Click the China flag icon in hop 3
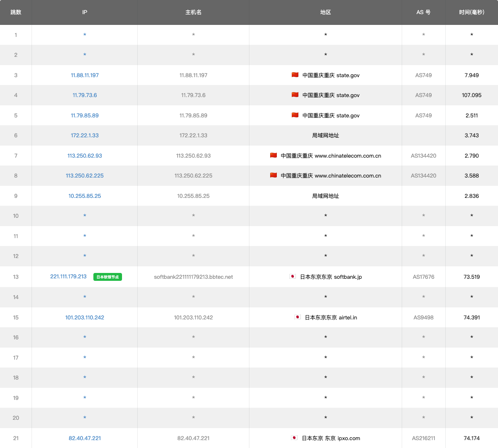 coord(295,75)
